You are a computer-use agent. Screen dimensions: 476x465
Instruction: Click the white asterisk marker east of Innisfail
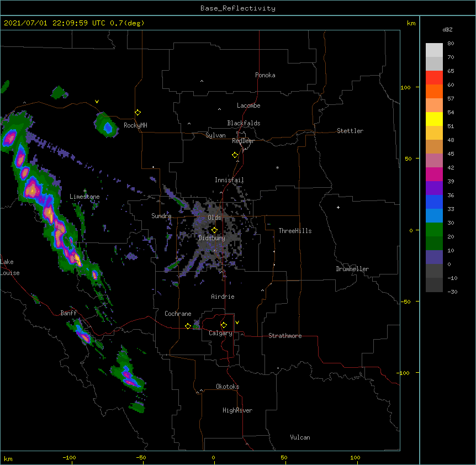pos(277,167)
